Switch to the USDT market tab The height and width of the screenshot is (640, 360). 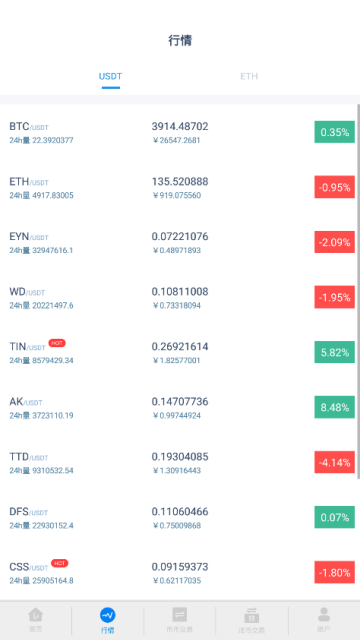pyautogui.click(x=110, y=76)
